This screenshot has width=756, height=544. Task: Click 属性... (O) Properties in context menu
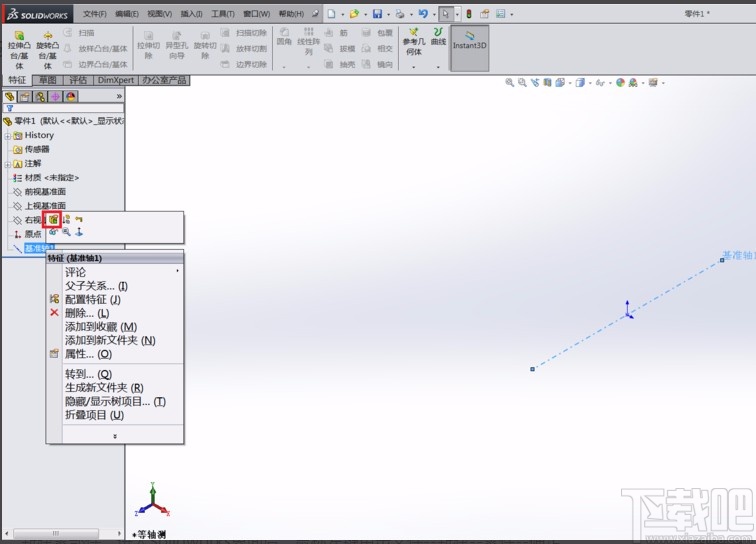[x=88, y=354]
